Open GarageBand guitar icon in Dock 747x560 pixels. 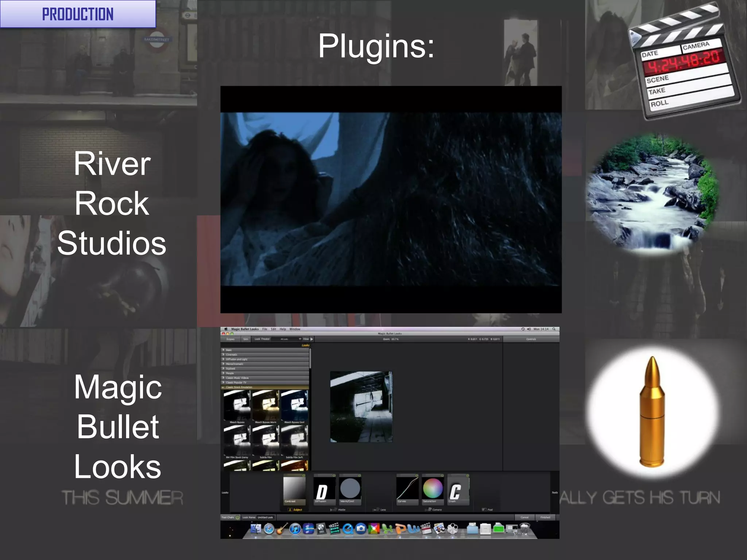click(x=282, y=529)
